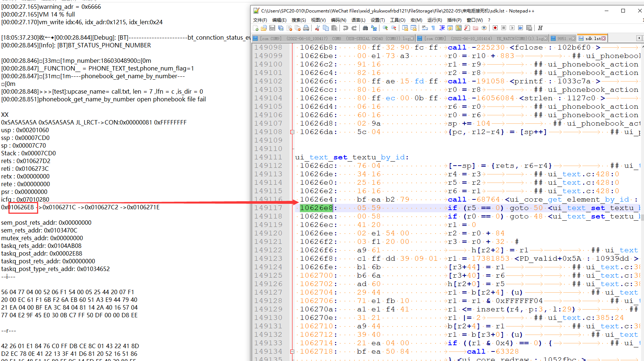Start macro recording with red dot icon
The height and width of the screenshot is (361, 644).
(x=495, y=28)
